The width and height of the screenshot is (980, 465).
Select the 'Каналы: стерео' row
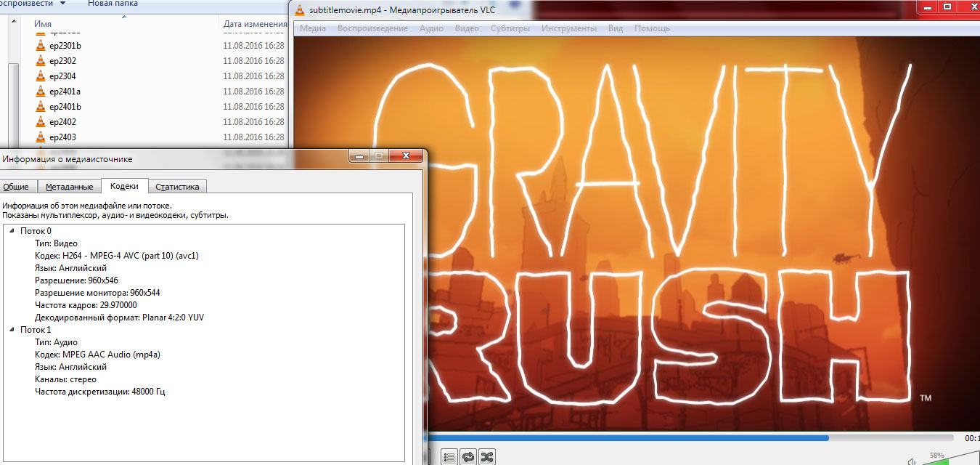coord(65,379)
